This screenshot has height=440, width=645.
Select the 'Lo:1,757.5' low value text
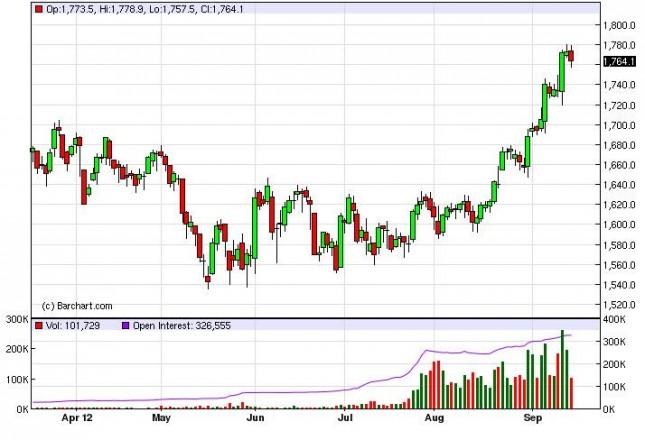tap(172, 9)
